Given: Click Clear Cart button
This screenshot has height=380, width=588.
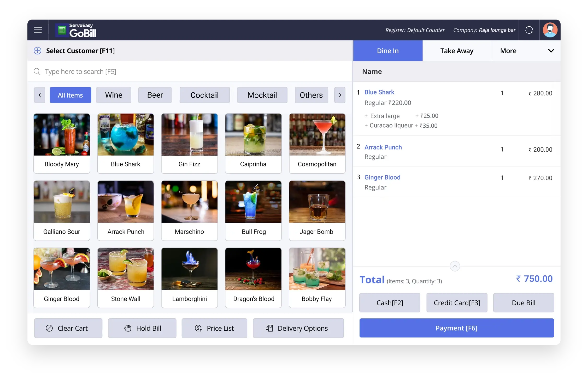Looking at the screenshot, I should pos(68,328).
